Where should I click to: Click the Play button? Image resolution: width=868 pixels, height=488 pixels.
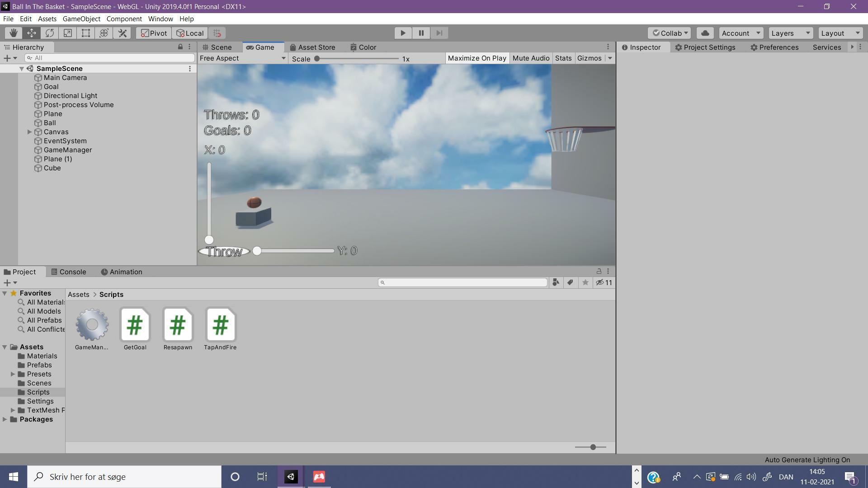(403, 33)
